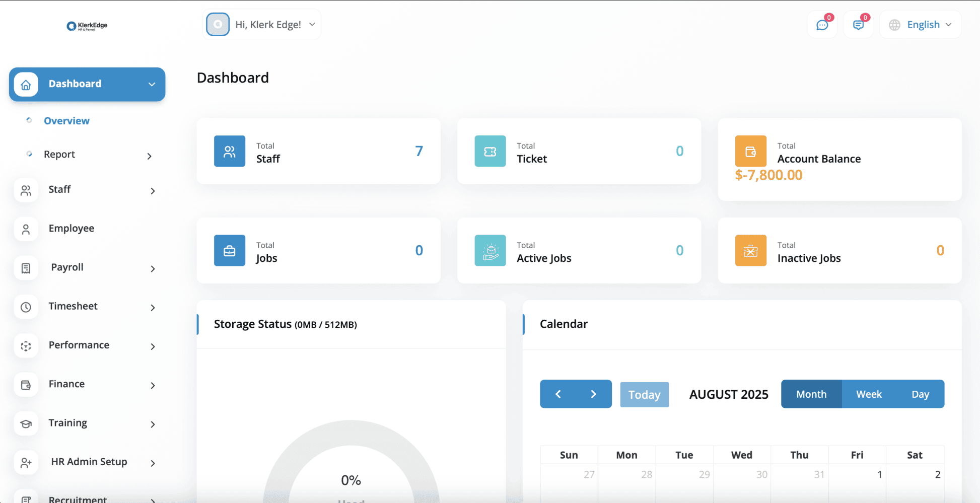Go to next month in calendar
The width and height of the screenshot is (980, 503).
[x=593, y=394]
